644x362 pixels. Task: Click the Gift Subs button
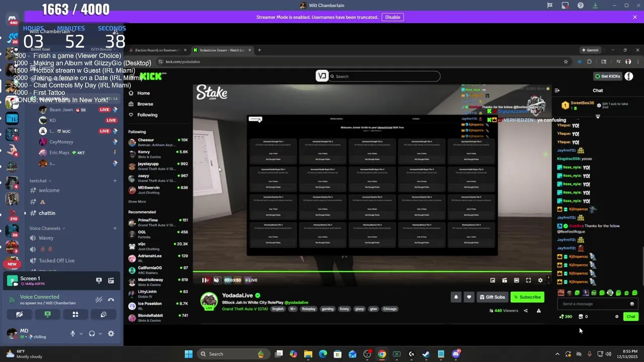pos(492,297)
